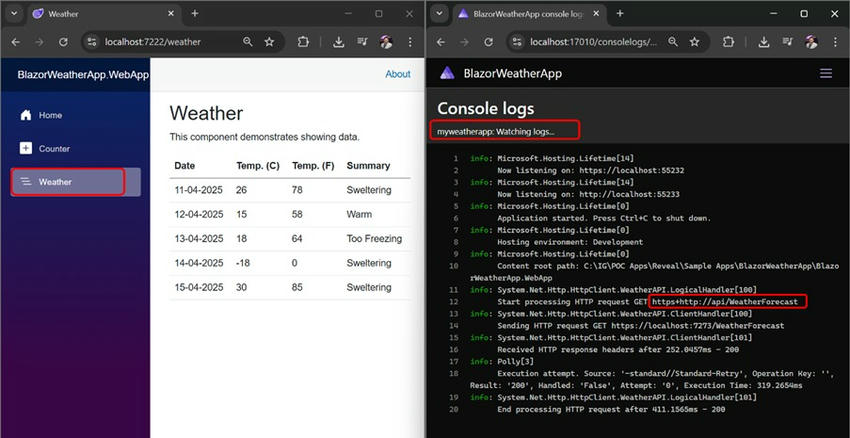Click log line with https+http://api/WeatherForecast
Image resolution: width=850 pixels, height=438 pixels.
coord(647,302)
